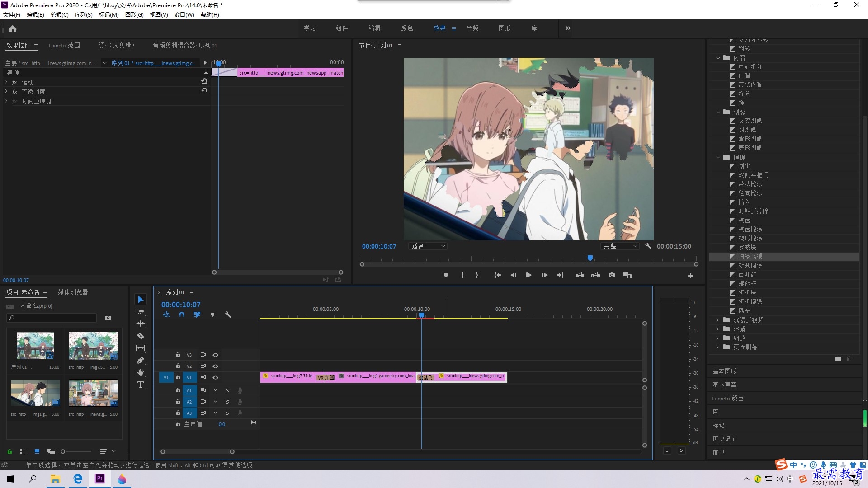The width and height of the screenshot is (868, 488).
Task: Open the Lumetri 范围 tab
Action: 64,45
